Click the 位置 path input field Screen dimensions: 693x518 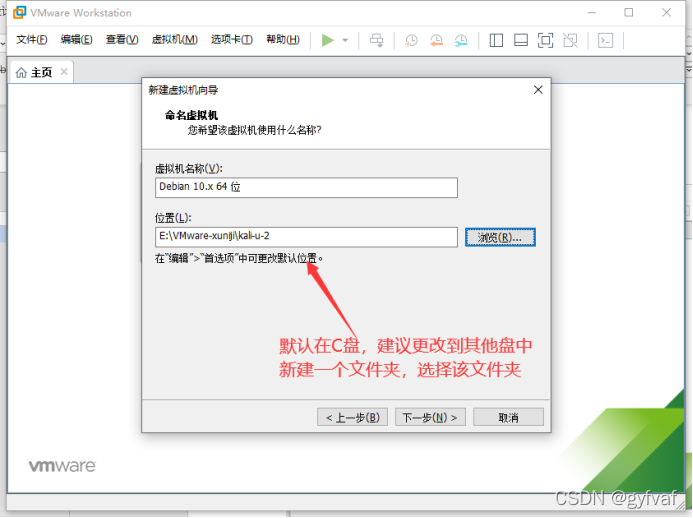(x=306, y=237)
